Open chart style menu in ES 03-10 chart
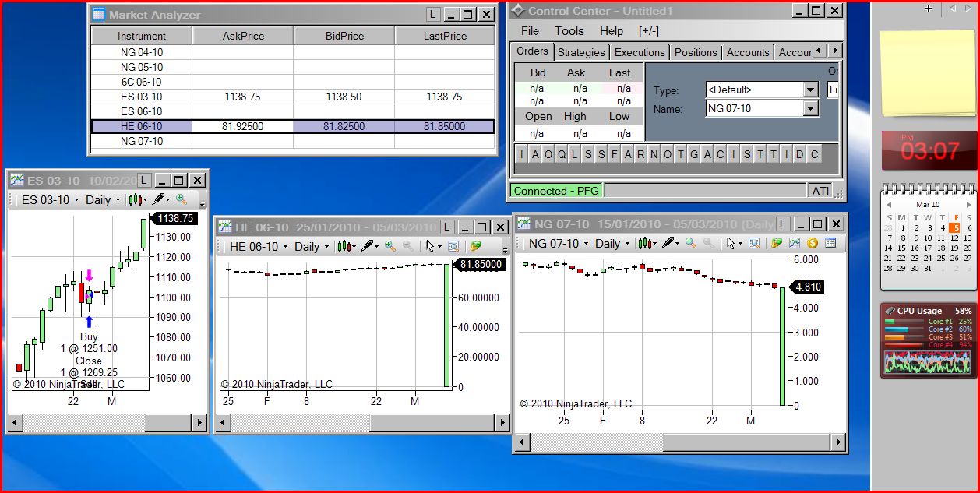Screen dimensions: 980x493 coord(138,199)
